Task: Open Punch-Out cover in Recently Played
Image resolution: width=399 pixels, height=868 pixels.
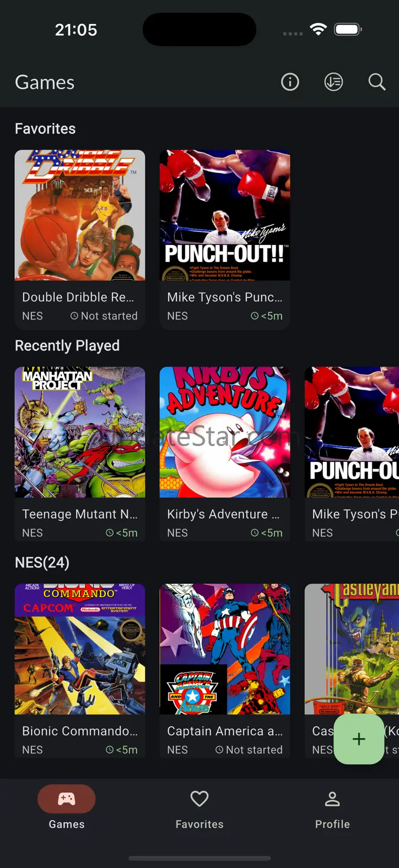Action: 352,432
